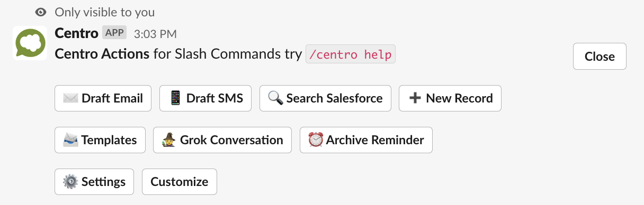Click the eye icon beside Only visible to you
Screen dimensions: 644x205
coord(40,12)
